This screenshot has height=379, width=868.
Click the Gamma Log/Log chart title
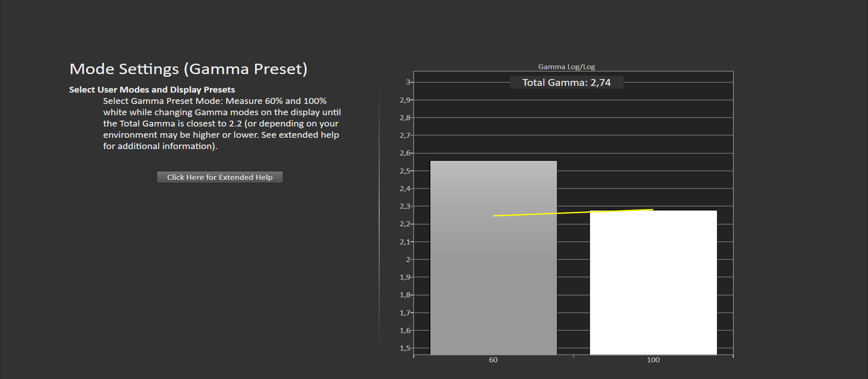(x=566, y=66)
